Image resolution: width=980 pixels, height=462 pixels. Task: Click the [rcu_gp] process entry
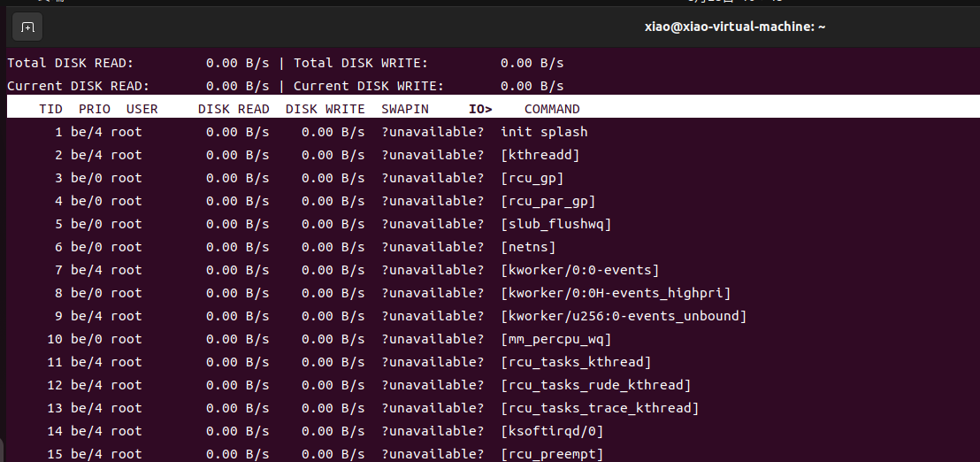coord(532,178)
